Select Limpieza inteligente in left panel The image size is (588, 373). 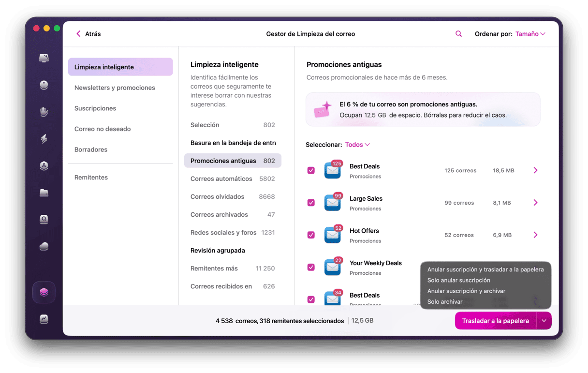tap(120, 67)
